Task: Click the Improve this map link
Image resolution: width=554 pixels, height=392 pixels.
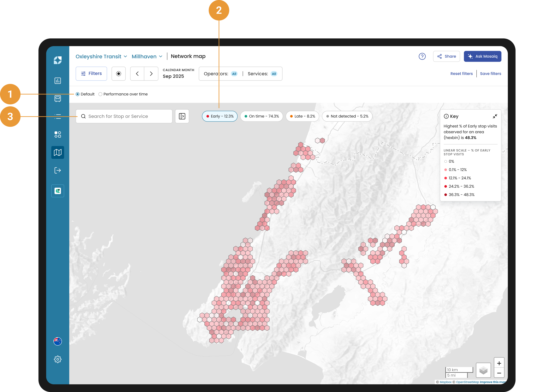Action: 492,382
